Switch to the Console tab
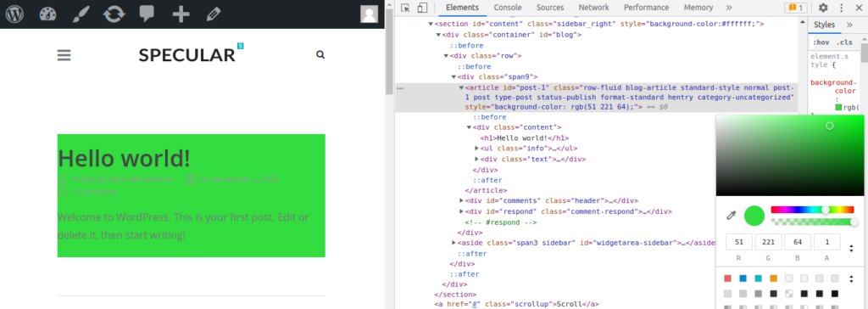868x309 pixels. coord(508,8)
